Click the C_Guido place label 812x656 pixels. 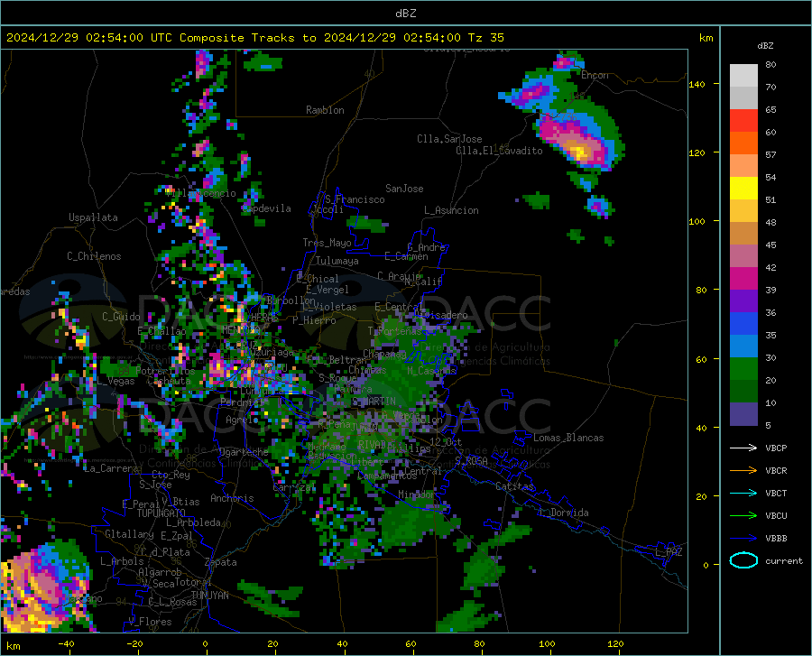121,317
